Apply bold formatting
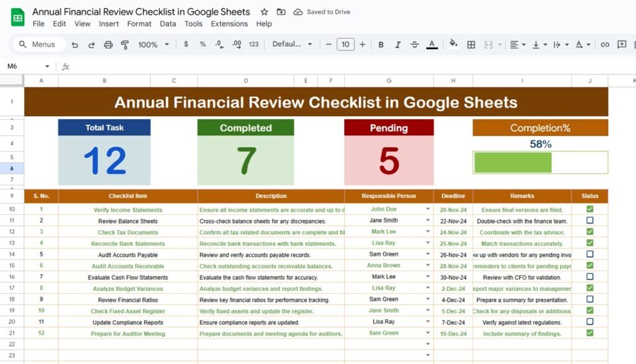This screenshot has height=364, width=636. (x=381, y=44)
